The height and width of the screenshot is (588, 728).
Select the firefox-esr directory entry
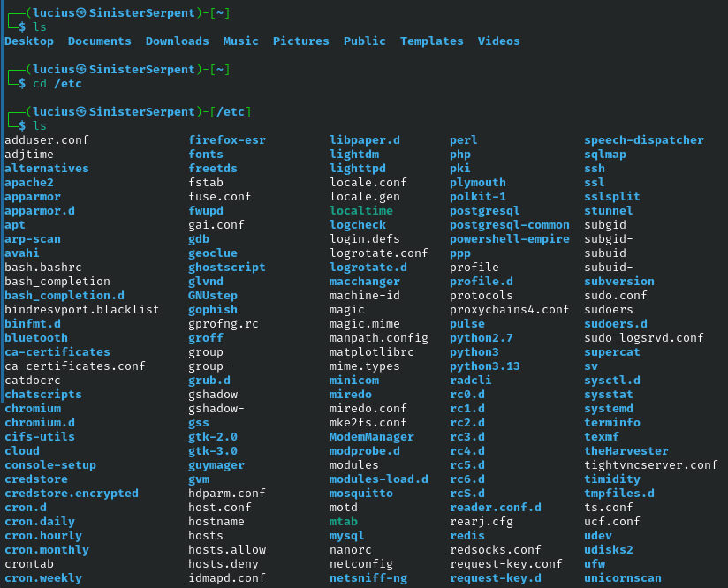pyautogui.click(x=226, y=140)
